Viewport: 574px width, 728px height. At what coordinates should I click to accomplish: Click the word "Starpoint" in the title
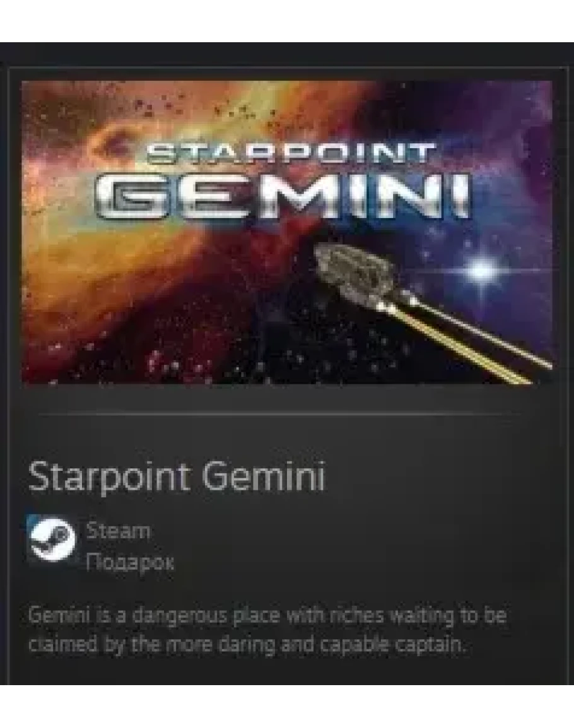click(110, 478)
